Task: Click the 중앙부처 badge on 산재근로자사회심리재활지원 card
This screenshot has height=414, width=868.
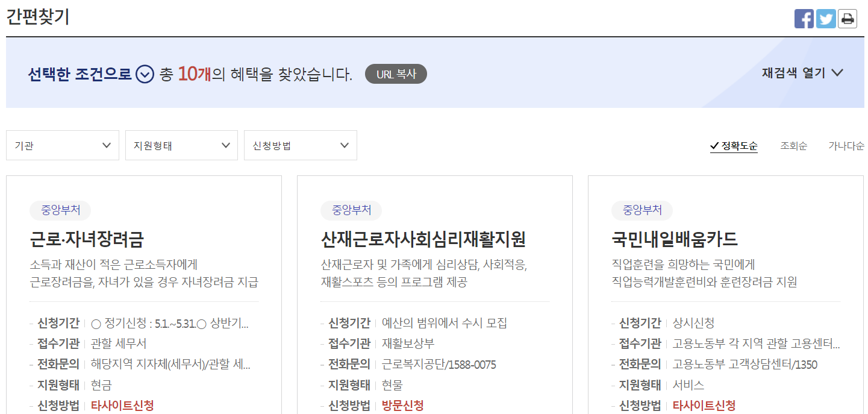Action: pos(352,210)
